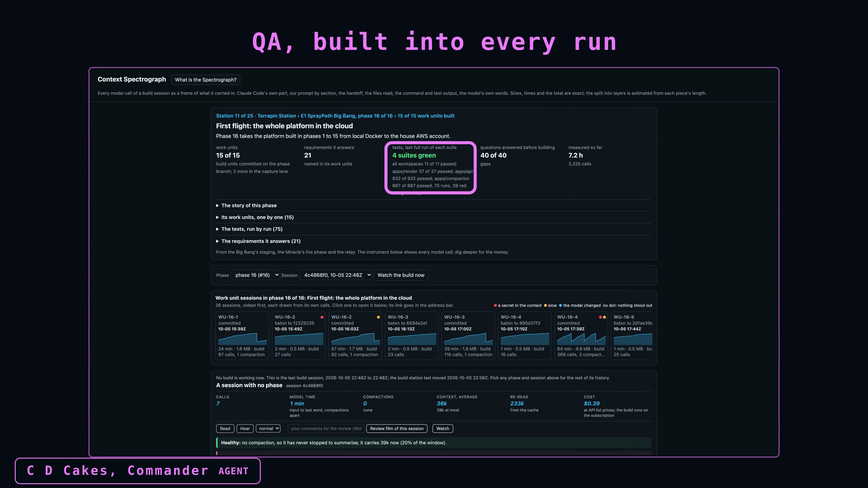The image size is (868, 488).
Task: Click the "15 of 15" work units value
Action: tap(228, 155)
